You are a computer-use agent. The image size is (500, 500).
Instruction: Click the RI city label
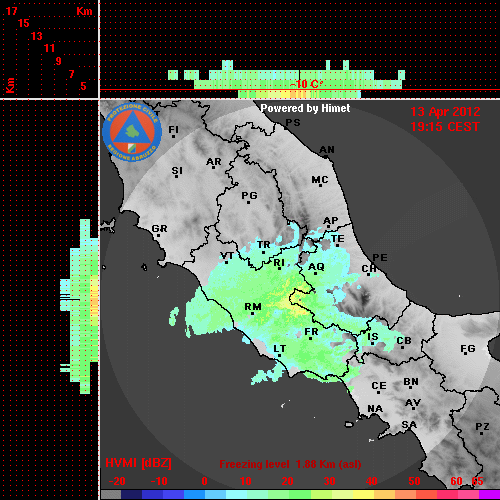click(279, 263)
